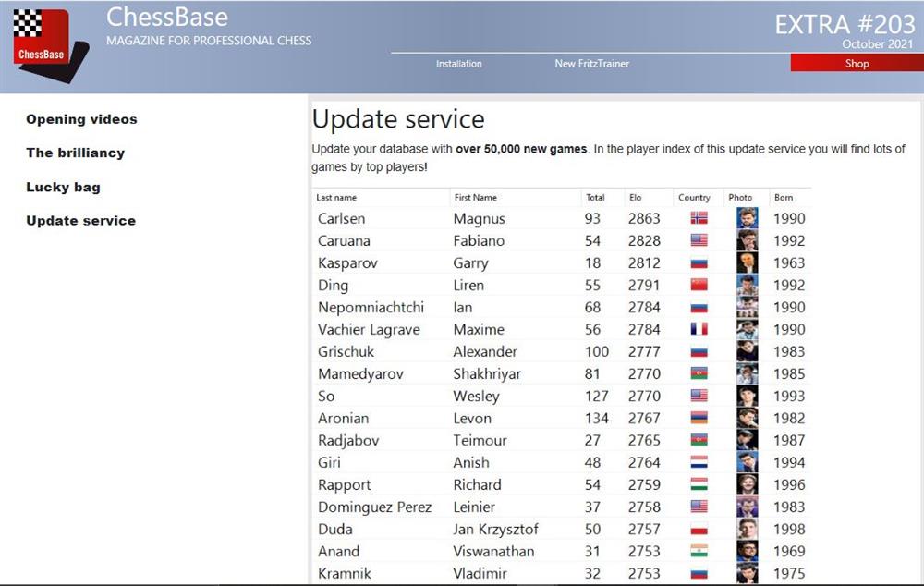The image size is (924, 586).
Task: Click French flag in Vachier Lagrave row
Action: 699,329
